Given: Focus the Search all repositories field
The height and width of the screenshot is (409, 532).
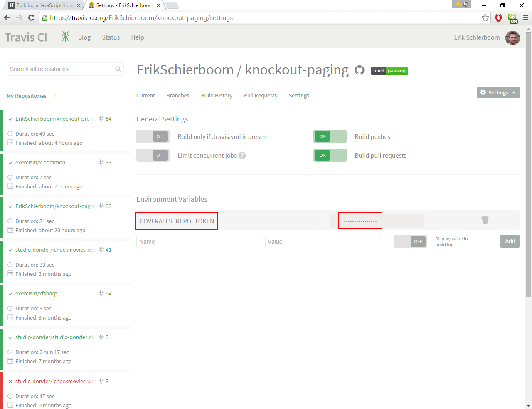Looking at the screenshot, I should click(x=65, y=69).
